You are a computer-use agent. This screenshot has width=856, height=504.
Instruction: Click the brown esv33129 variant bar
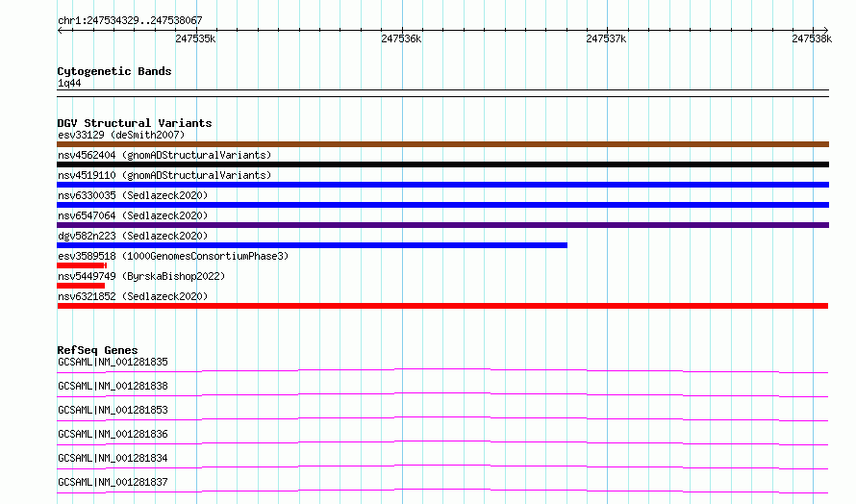[442, 144]
